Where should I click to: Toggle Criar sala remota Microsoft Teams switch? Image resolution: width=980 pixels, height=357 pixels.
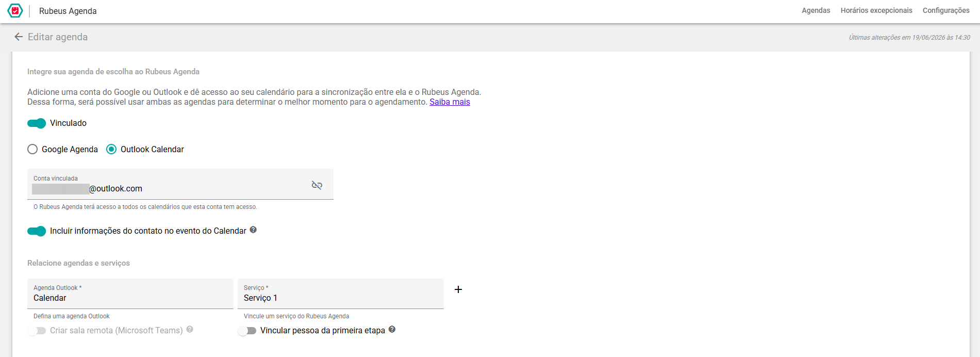[x=37, y=331]
